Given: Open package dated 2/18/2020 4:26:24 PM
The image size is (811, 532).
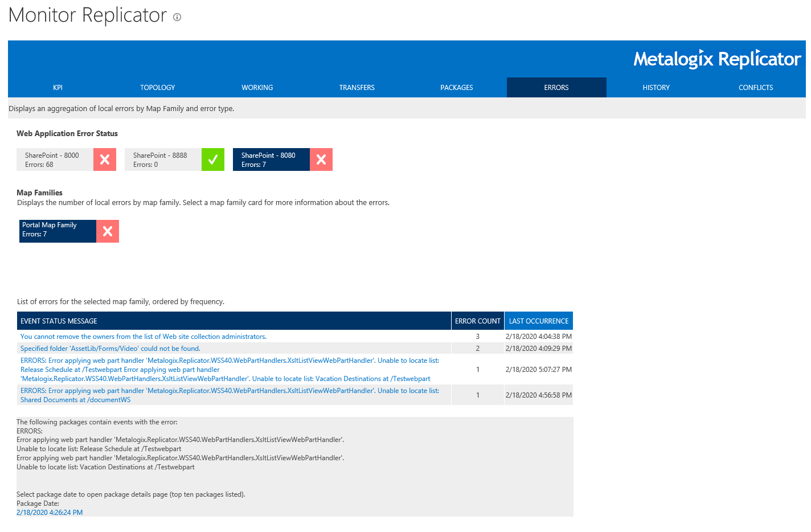Looking at the screenshot, I should [49, 512].
